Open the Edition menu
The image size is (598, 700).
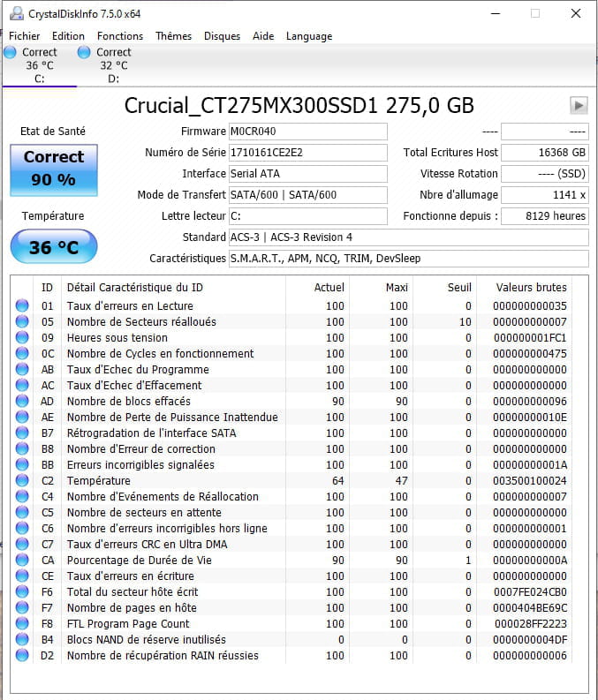tap(68, 36)
